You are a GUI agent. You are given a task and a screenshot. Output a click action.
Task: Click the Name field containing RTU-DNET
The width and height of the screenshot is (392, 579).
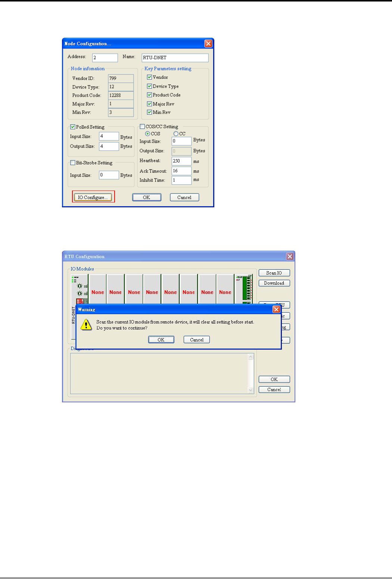coord(175,58)
